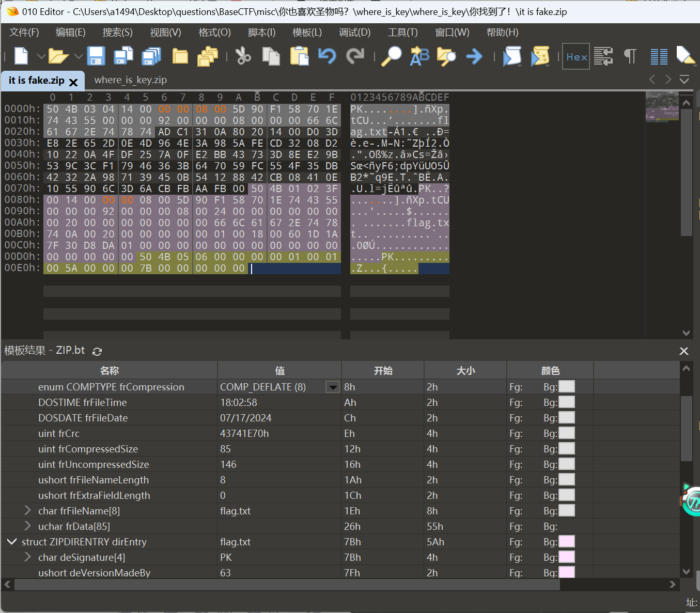Collapse the struct ZIPDIRENTRY dirEntry node
The height and width of the screenshot is (613, 700).
(11, 542)
